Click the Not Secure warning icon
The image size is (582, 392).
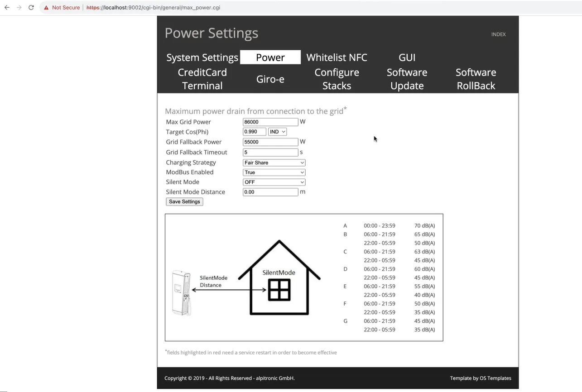pos(46,8)
